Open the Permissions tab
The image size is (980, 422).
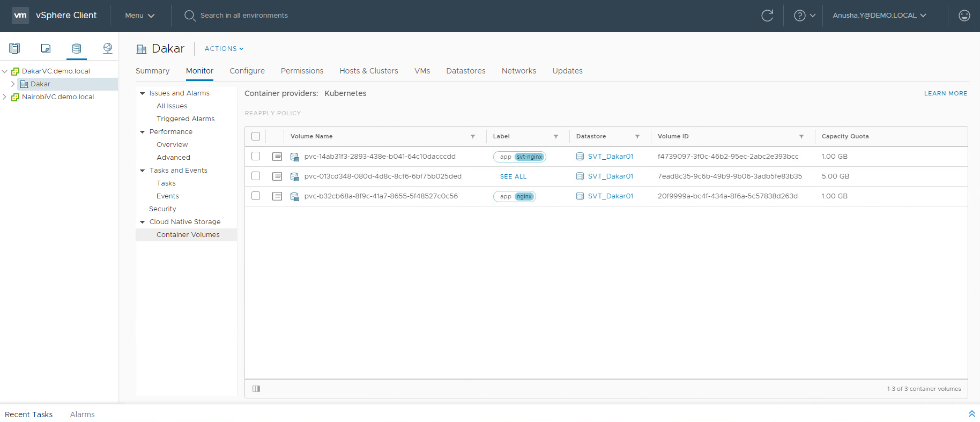[302, 71]
